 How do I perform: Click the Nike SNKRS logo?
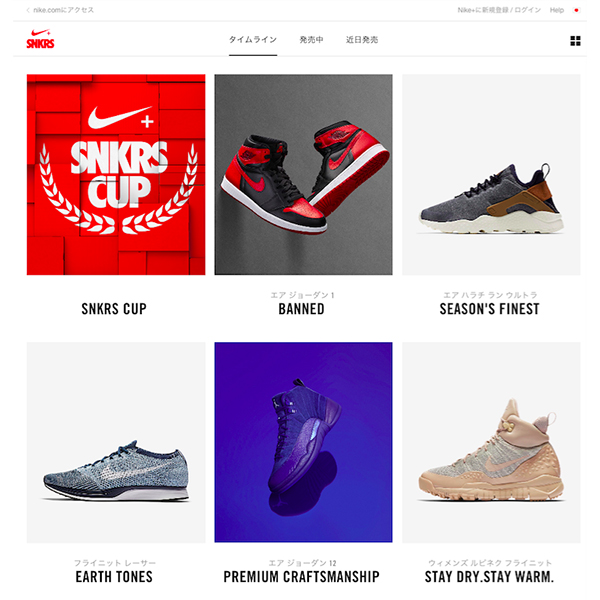(40, 39)
